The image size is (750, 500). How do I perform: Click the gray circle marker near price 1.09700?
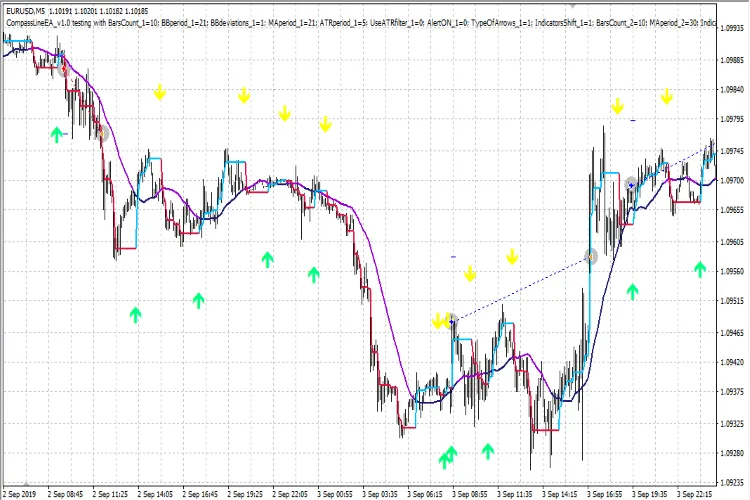tap(631, 184)
